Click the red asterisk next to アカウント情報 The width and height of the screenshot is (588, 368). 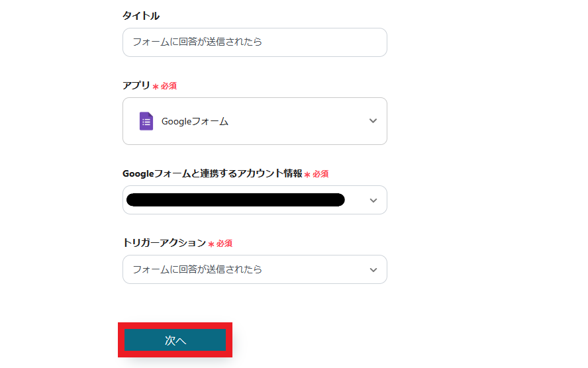307,175
